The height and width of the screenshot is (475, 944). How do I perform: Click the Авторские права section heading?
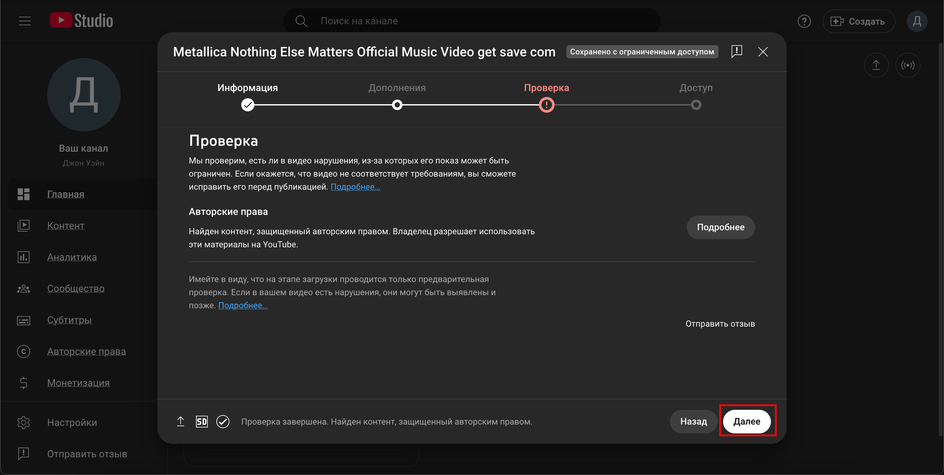(x=228, y=212)
